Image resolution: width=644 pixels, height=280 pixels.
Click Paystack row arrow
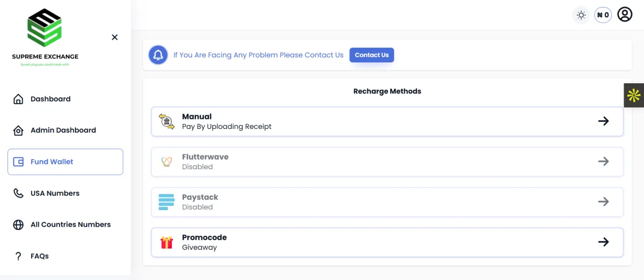click(x=603, y=202)
